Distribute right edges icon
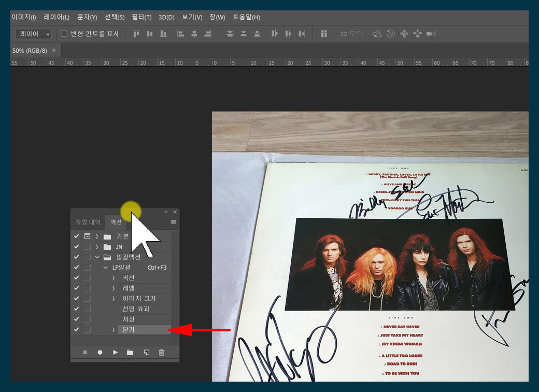Screen dimensions: 539x392 [302, 34]
